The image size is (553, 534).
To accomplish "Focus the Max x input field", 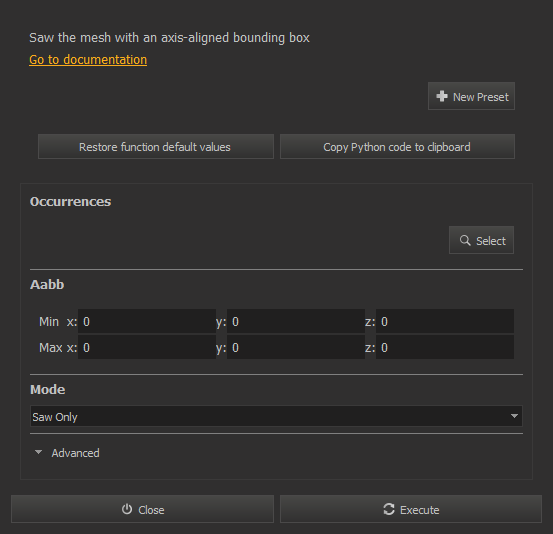I will (x=147, y=347).
